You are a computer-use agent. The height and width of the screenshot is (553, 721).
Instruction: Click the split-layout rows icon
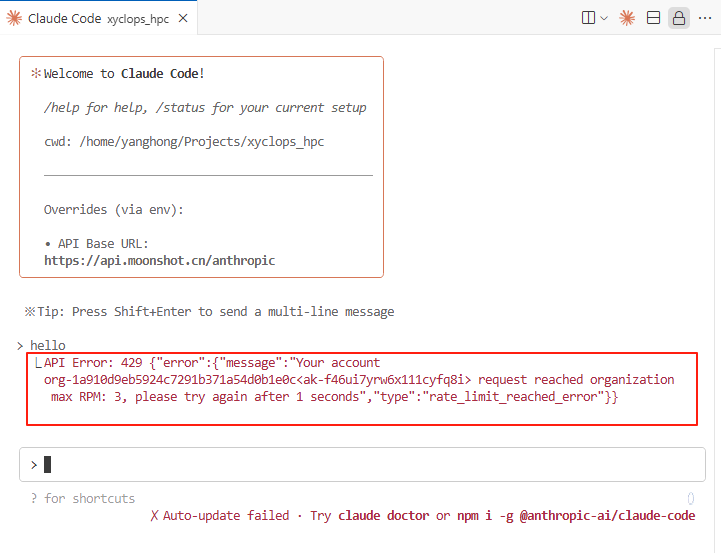click(653, 18)
